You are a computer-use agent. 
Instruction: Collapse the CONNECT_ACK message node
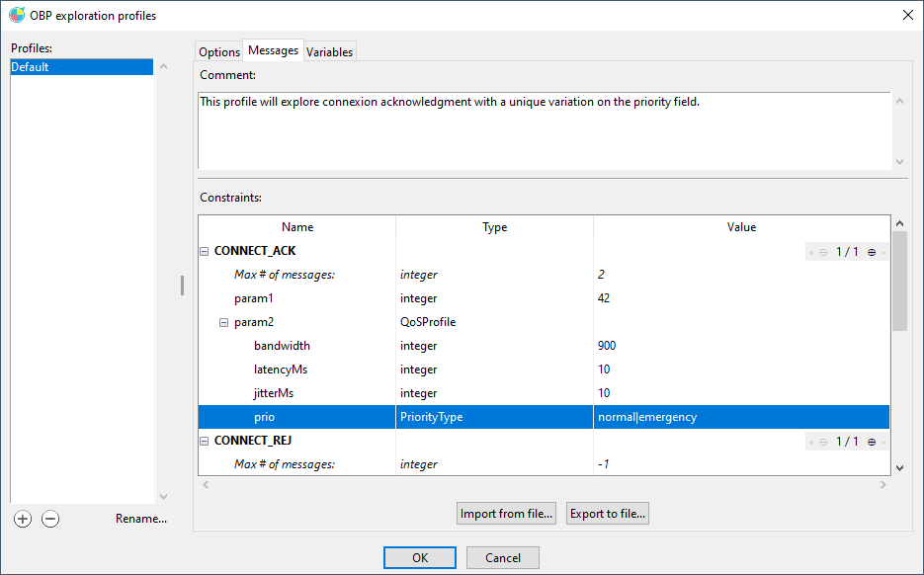[205, 251]
